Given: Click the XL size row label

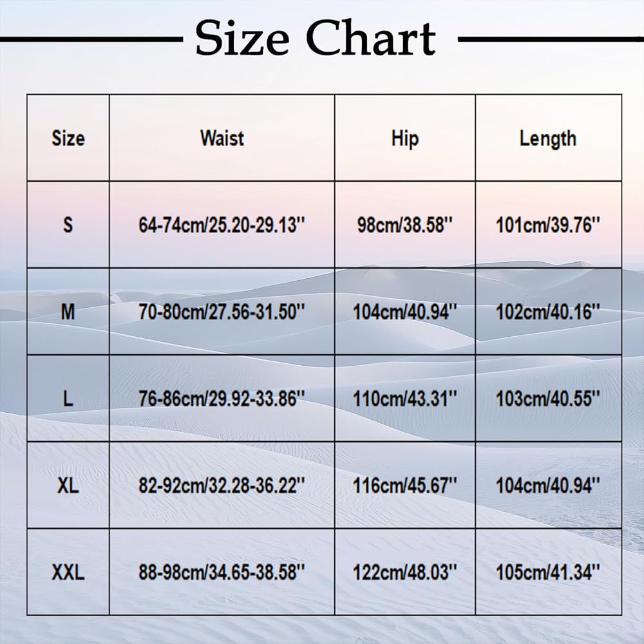Looking at the screenshot, I should (68, 486).
